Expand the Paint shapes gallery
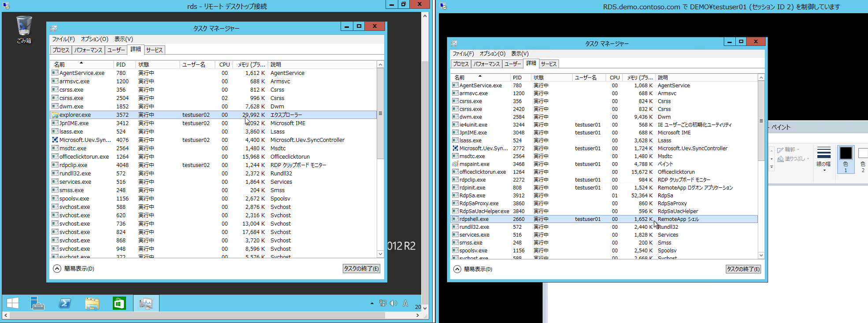This screenshot has height=323, width=868. [772, 167]
